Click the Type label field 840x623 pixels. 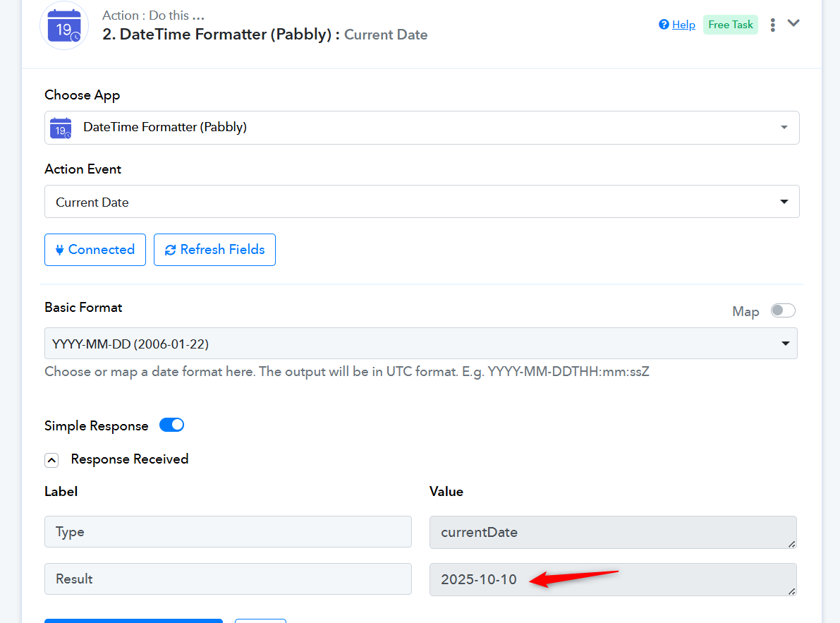228,532
